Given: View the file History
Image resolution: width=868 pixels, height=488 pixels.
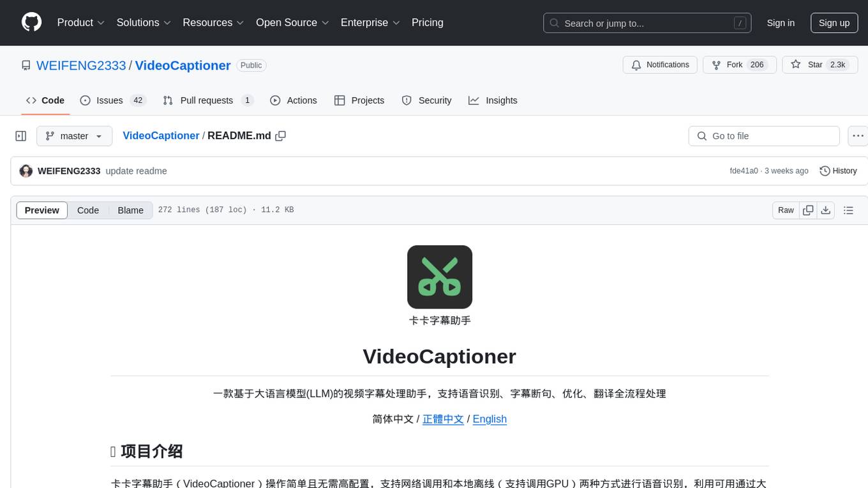Looking at the screenshot, I should point(838,171).
